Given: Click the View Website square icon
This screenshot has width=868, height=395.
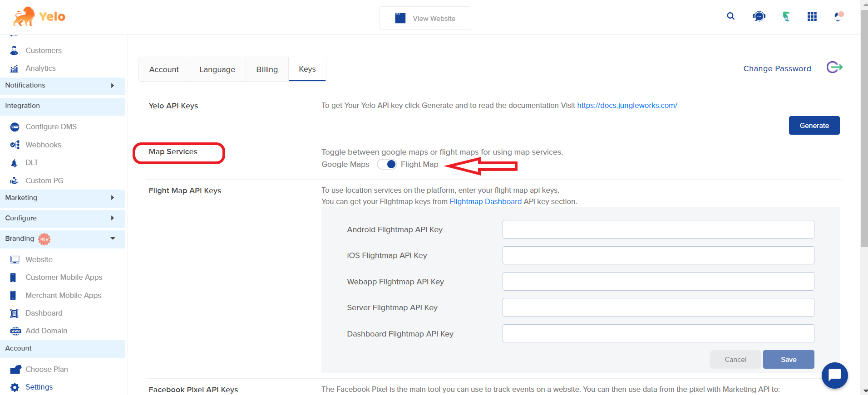Looking at the screenshot, I should (400, 18).
